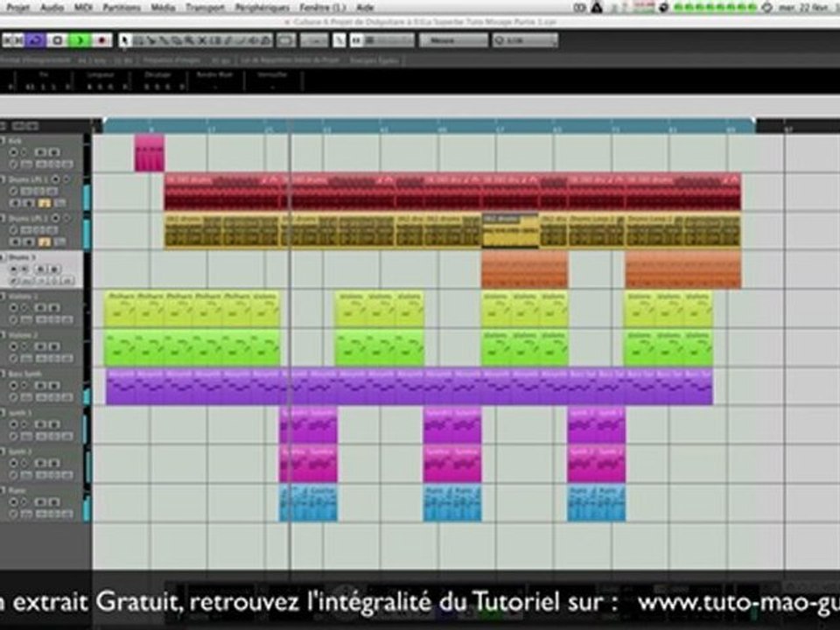The height and width of the screenshot is (630, 840).
Task: Select the Kick track name
Action: [x=15, y=141]
